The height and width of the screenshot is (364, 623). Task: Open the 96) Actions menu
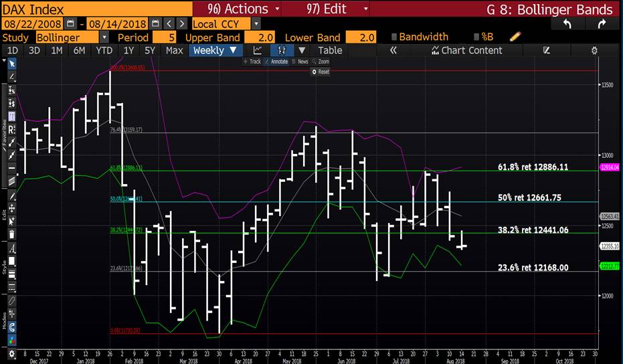[243, 9]
